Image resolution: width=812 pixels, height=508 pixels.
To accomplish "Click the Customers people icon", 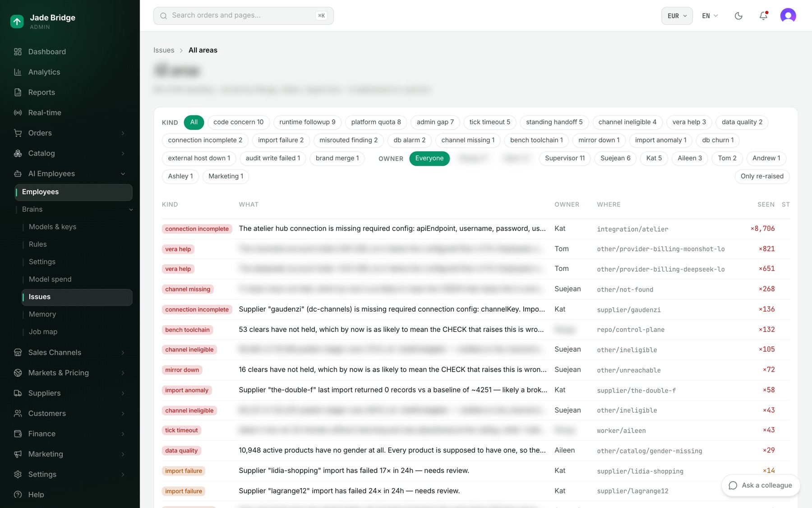I will tap(18, 414).
